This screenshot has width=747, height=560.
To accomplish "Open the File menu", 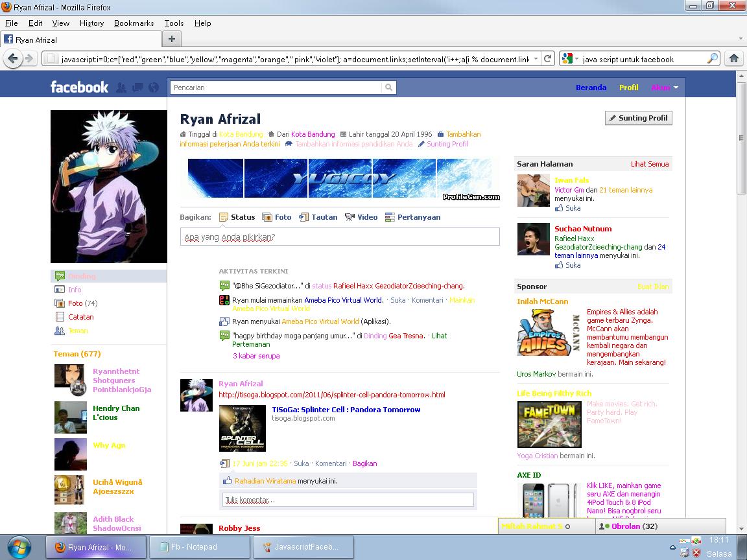I will [12, 23].
